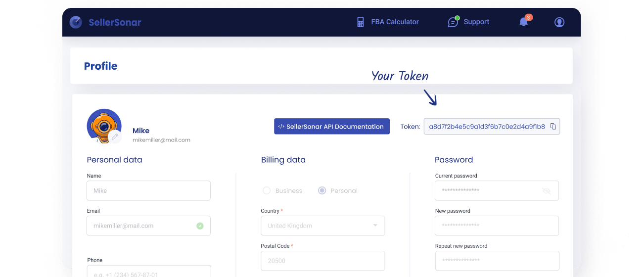The image size is (644, 277).
Task: Open the FBA Calculator icon
Action: (361, 22)
